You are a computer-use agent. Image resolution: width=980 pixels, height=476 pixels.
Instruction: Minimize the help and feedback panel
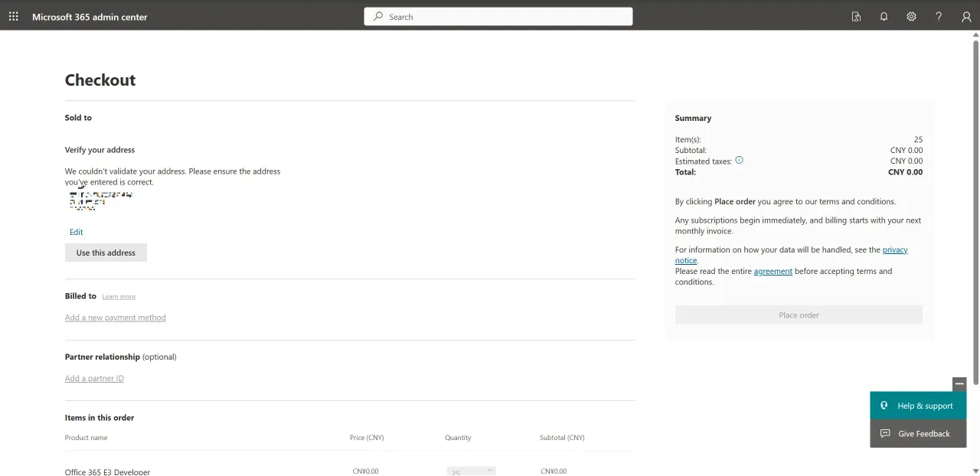click(959, 383)
